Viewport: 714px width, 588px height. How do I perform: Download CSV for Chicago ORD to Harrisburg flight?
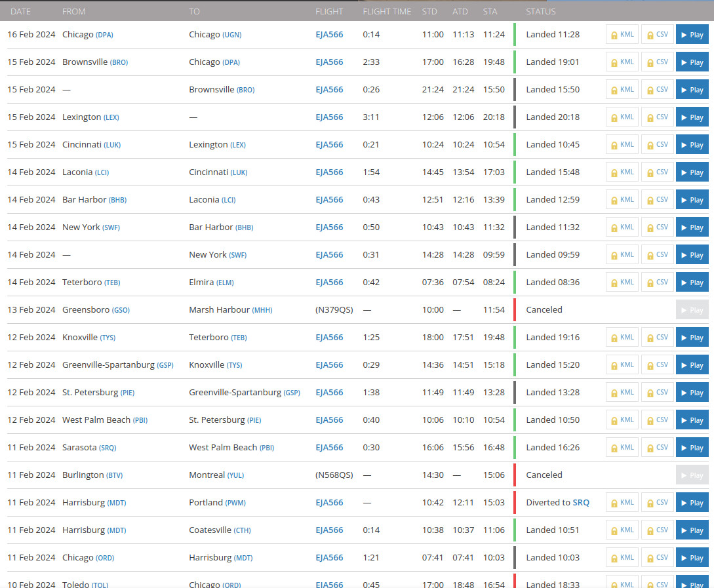pyautogui.click(x=657, y=558)
